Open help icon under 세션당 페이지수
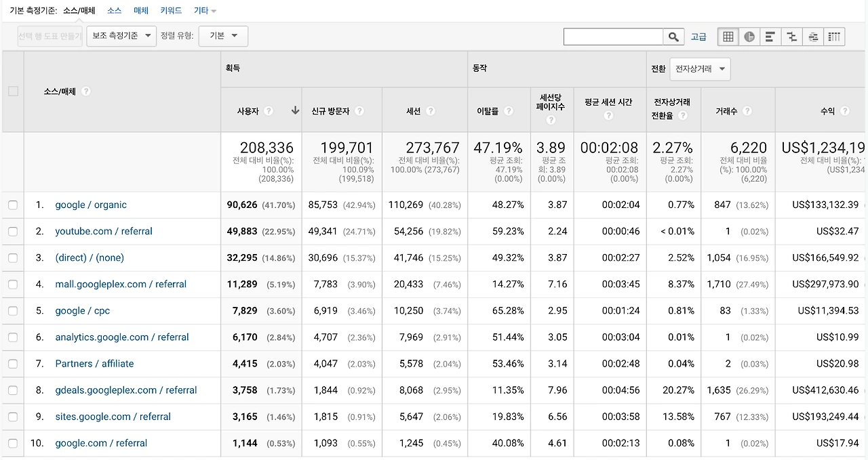Image resolution: width=868 pixels, height=460 pixels. pos(551,120)
